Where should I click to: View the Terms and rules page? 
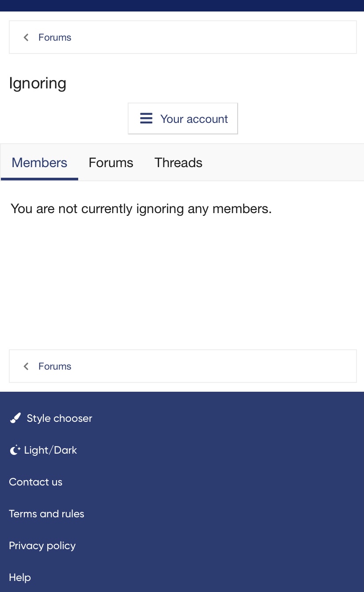coord(46,514)
